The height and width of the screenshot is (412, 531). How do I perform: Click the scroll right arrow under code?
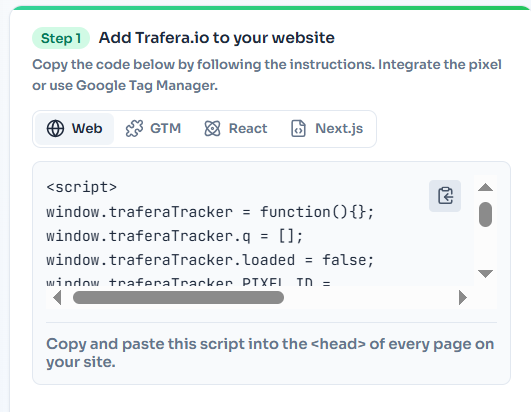pos(463,298)
